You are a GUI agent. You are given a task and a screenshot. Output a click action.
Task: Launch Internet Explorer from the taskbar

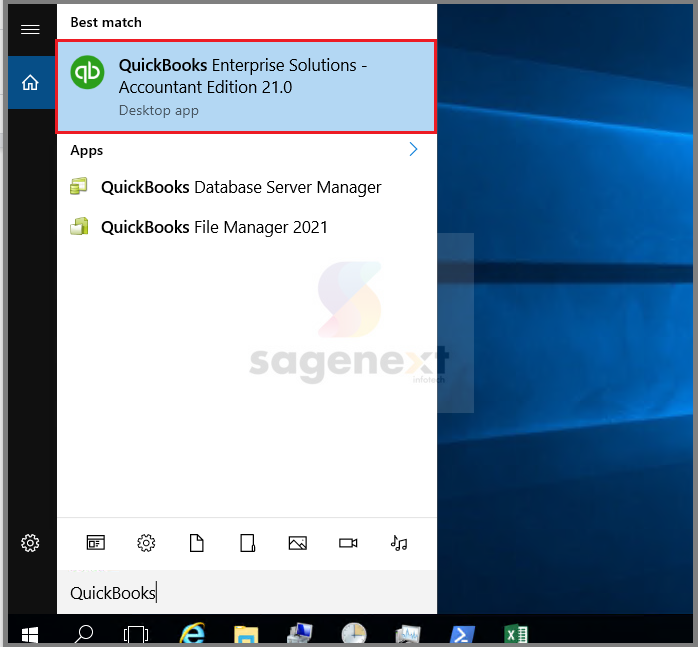[x=192, y=633]
